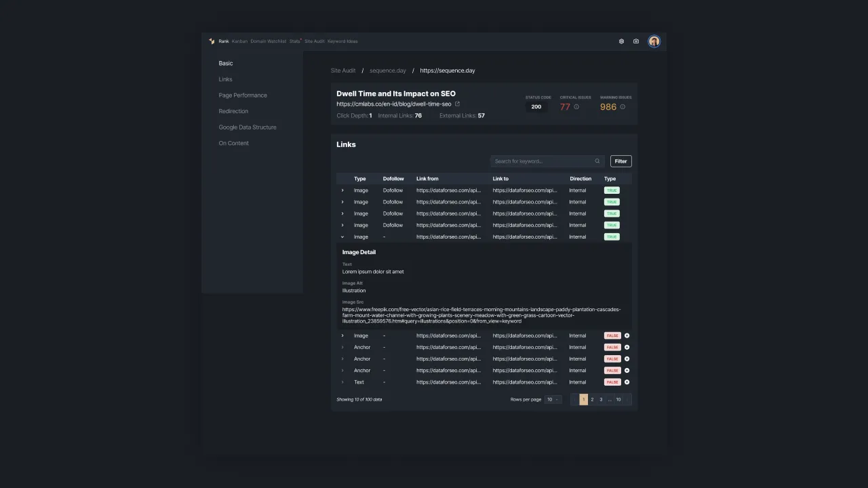Open Site Audit in the top navigation bar
The width and height of the screenshot is (868, 488).
coord(315,41)
